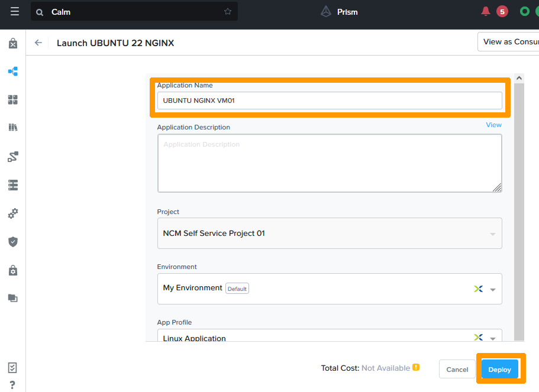Open the hamburger main menu
539x392 pixels.
[15, 12]
